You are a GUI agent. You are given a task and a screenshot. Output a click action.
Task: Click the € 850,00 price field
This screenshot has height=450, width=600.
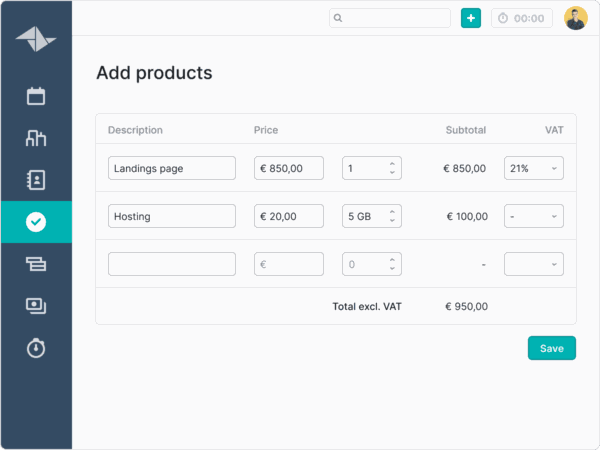[289, 168]
